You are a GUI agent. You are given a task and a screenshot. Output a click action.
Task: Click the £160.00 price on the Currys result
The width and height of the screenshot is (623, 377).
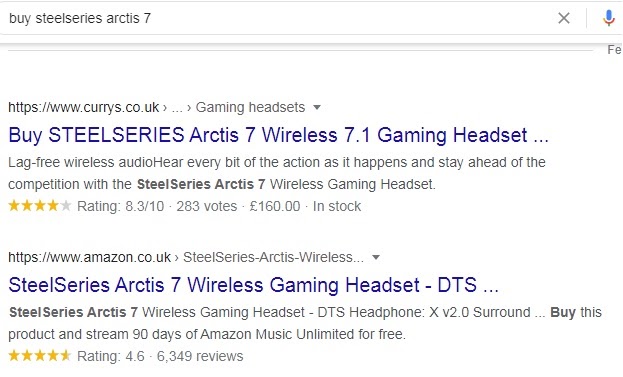pos(275,206)
